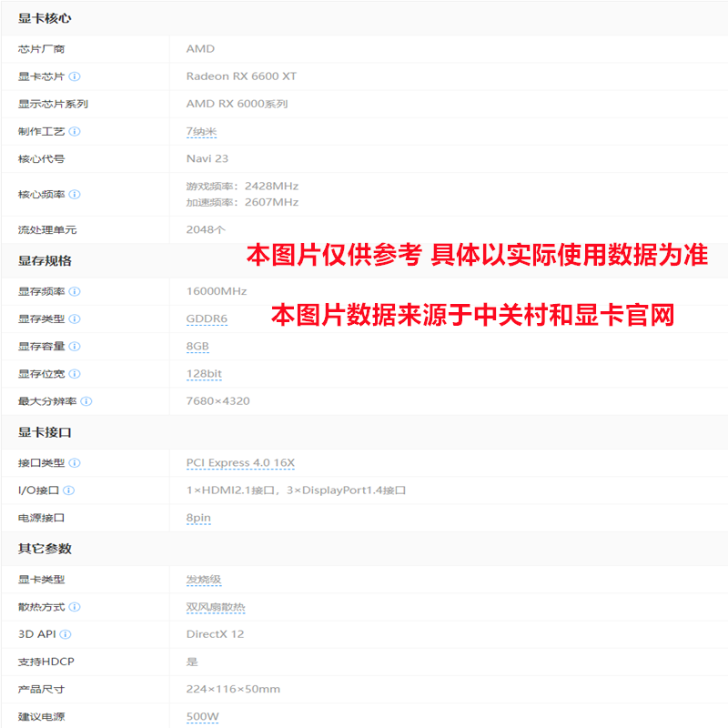Open the PCI Express 4.0 16X link
Viewport: 728px width, 728px height.
240,463
